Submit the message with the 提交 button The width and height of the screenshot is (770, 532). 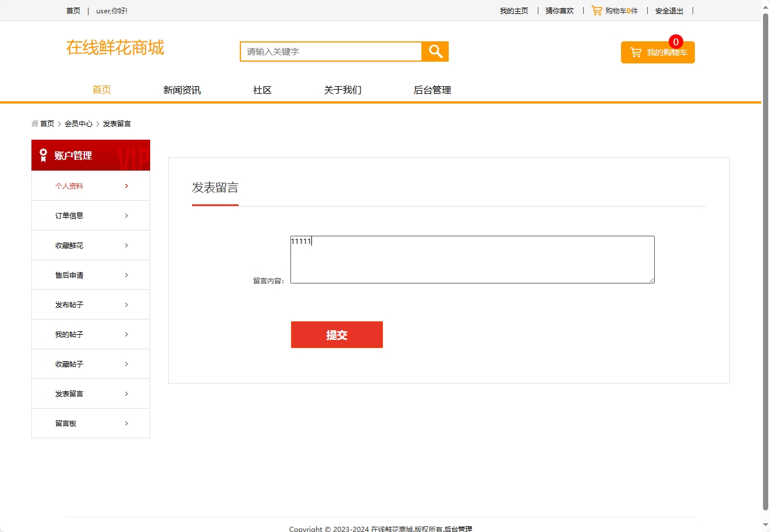336,334
